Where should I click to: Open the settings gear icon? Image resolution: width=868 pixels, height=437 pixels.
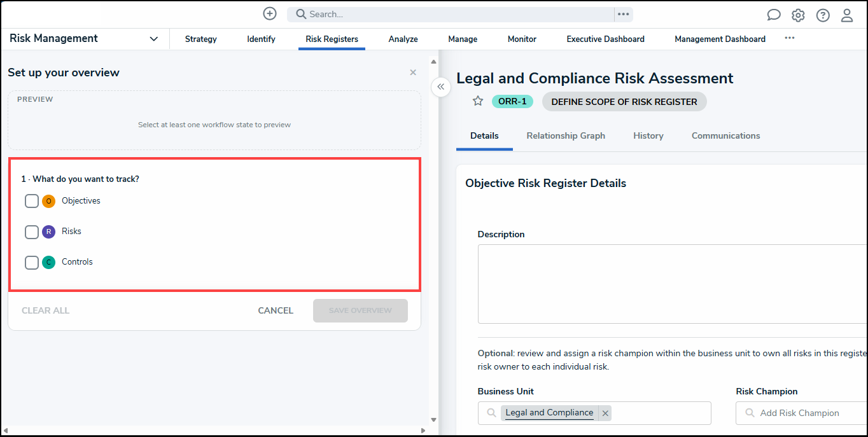pos(798,15)
